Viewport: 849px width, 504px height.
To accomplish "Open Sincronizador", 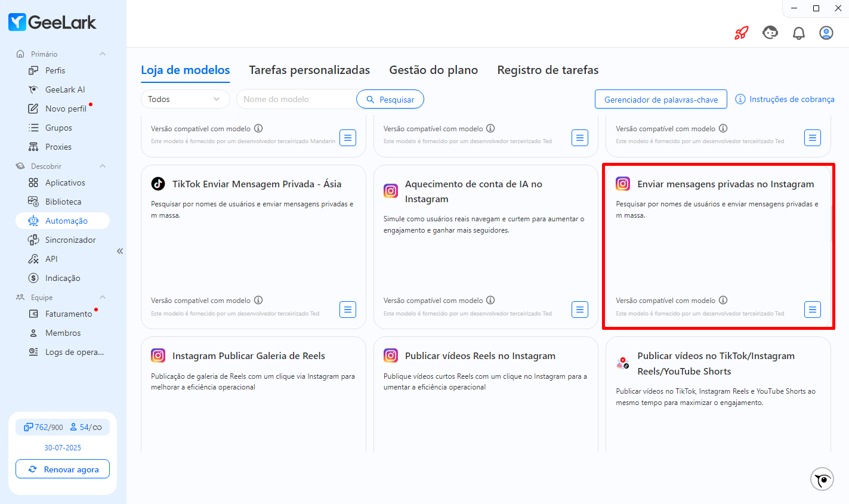I will click(70, 240).
